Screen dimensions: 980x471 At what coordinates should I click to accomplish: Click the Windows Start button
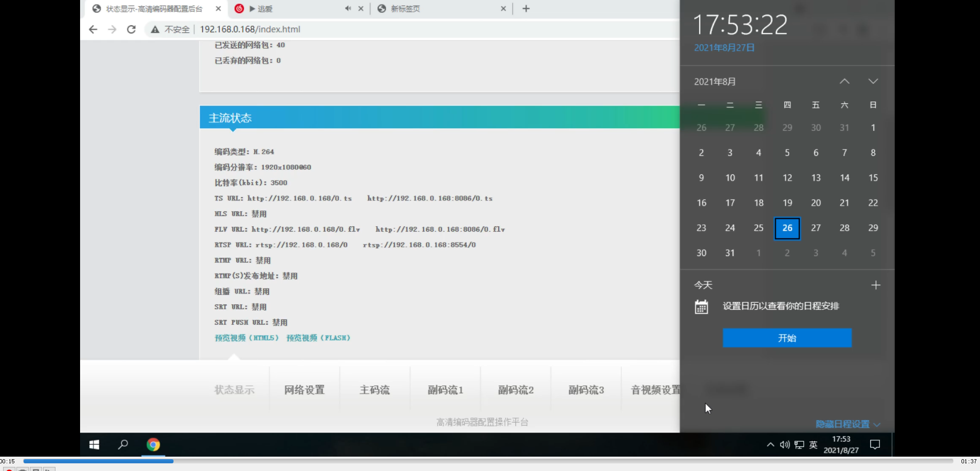click(94, 444)
